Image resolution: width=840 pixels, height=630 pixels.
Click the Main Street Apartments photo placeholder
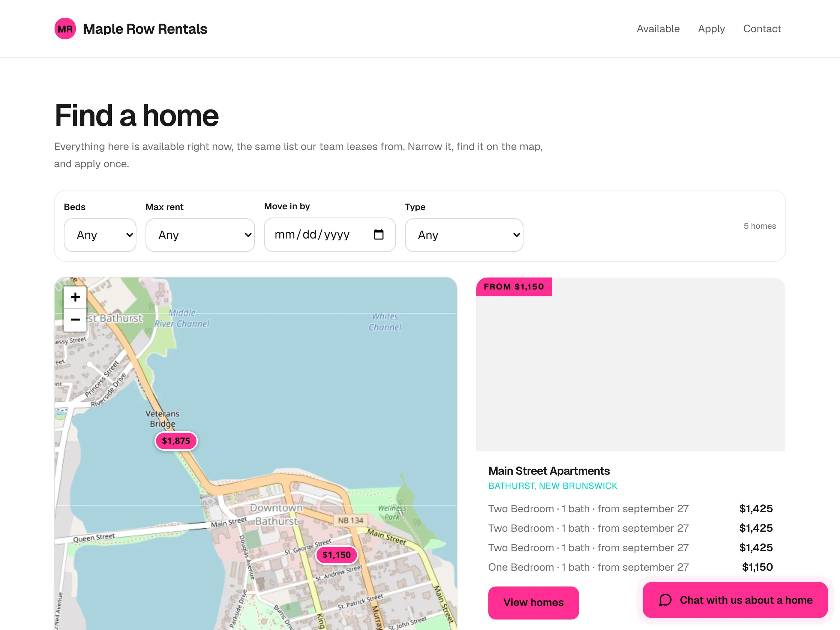coord(631,364)
